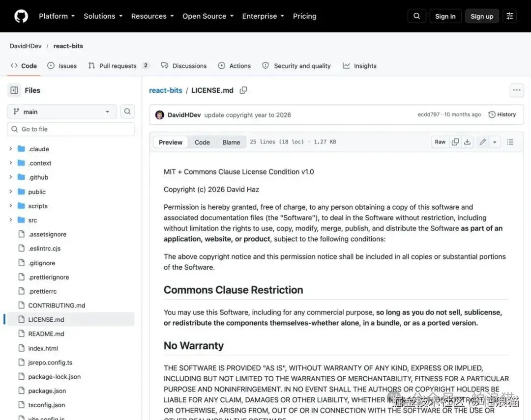Viewport: 531px width, 420px height.
Task: Open the package-lock.json file
Action: tap(54, 377)
